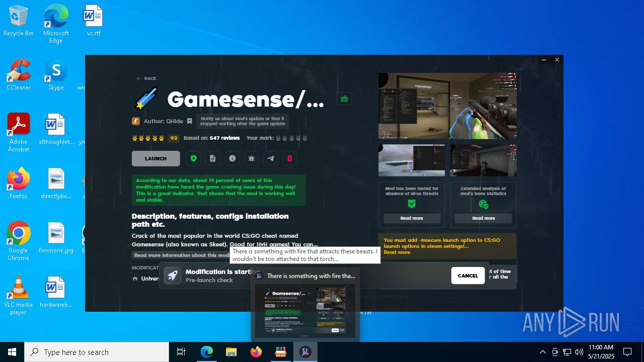Click the 547 reviews text
Screen dimensions: 644x362
coord(224,138)
